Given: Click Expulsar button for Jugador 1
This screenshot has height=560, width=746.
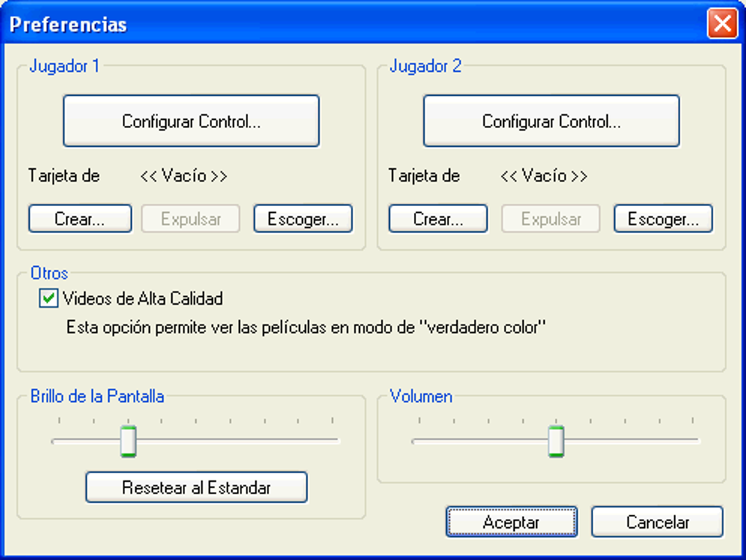Looking at the screenshot, I should pos(191,219).
